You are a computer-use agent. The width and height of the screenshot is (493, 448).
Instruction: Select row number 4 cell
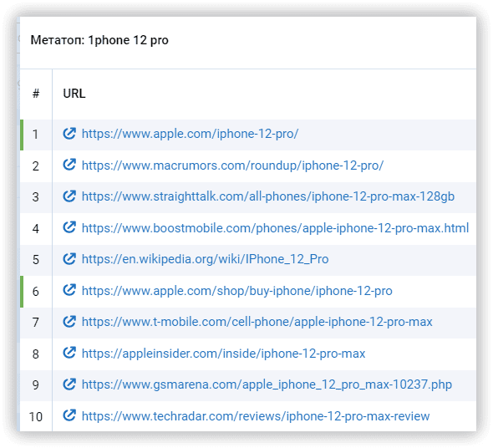coord(36,228)
